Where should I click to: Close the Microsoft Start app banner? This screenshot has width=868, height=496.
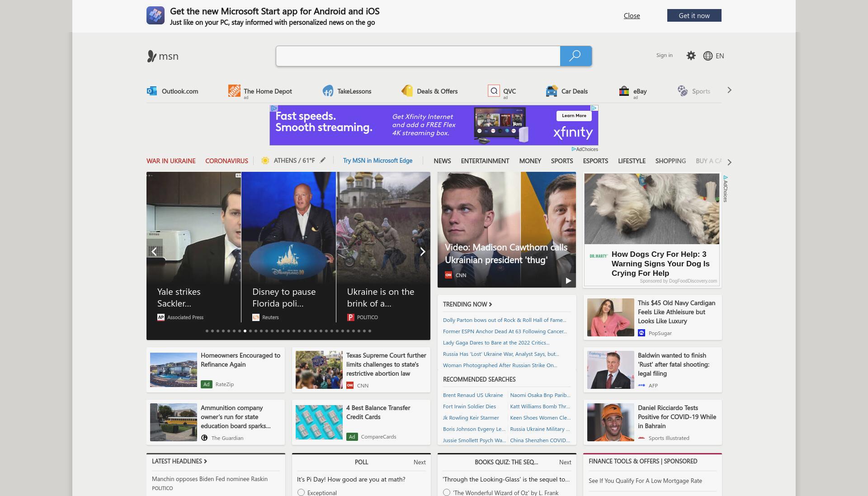(632, 15)
